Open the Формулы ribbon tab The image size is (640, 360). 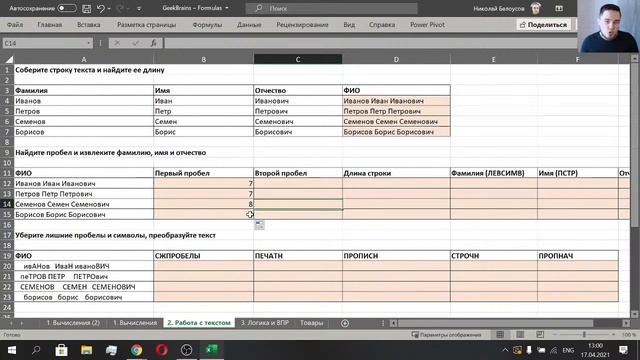[x=207, y=24]
